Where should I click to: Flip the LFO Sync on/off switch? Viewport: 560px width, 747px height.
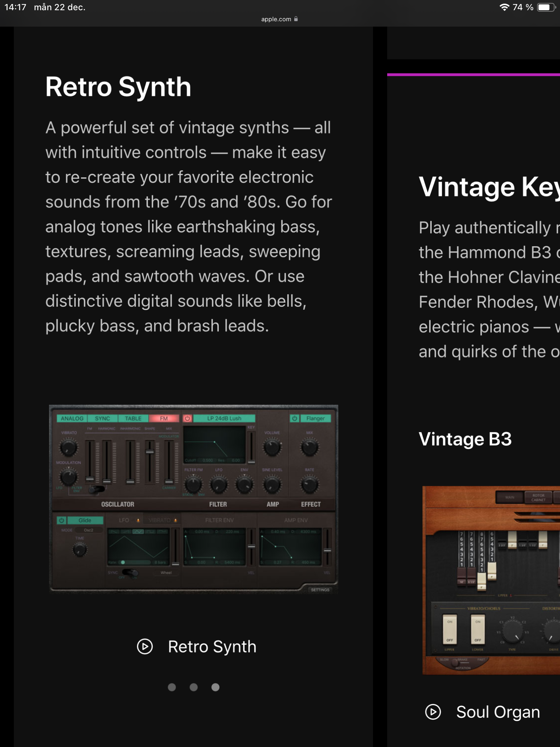coord(130,572)
